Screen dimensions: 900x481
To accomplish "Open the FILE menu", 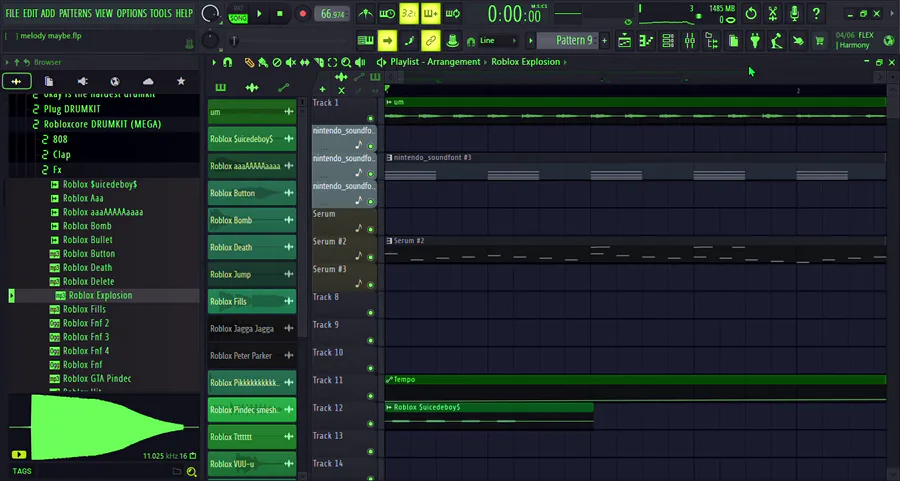I will (x=12, y=13).
